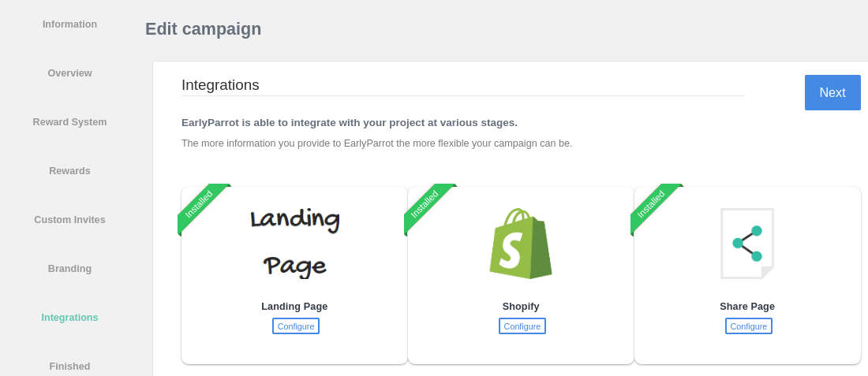This screenshot has height=376, width=868.
Task: Open the Information section in sidebar
Action: 69,24
